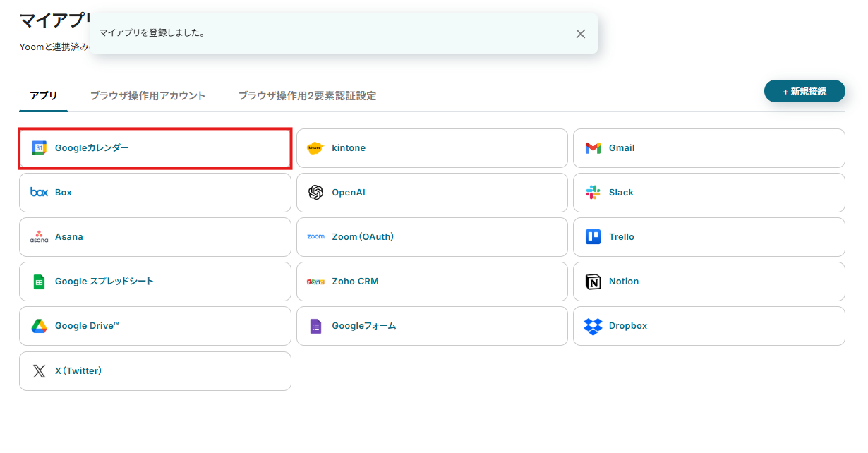
Task: Open the Gmail envelope icon
Action: click(593, 148)
